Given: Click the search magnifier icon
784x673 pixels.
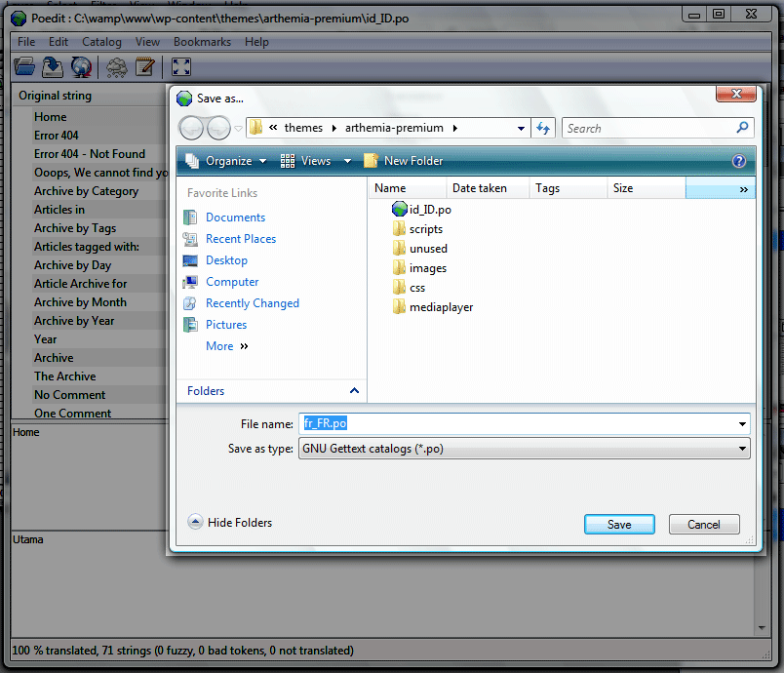Looking at the screenshot, I should point(742,128).
